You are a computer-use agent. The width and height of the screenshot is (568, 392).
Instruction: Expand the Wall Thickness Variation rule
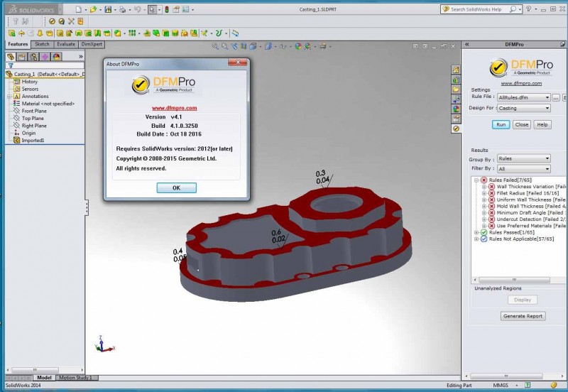pos(484,187)
